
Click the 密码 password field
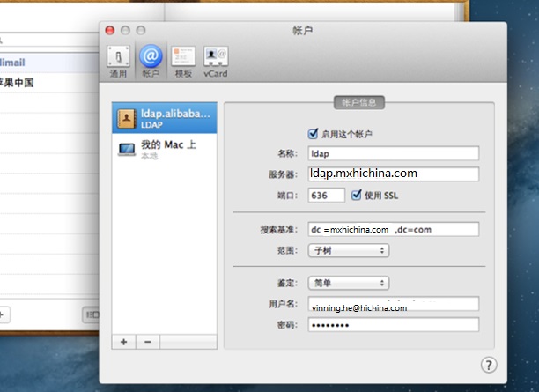coord(393,324)
